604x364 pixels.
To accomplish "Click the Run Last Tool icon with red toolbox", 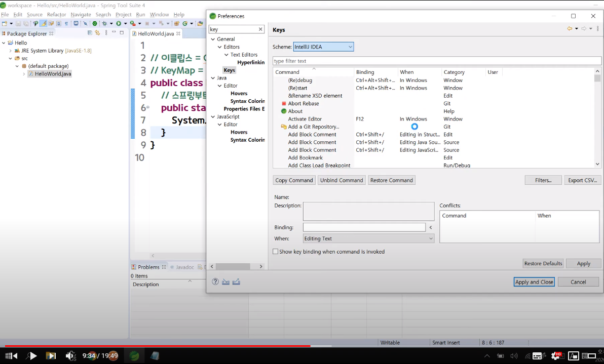I will (x=133, y=23).
